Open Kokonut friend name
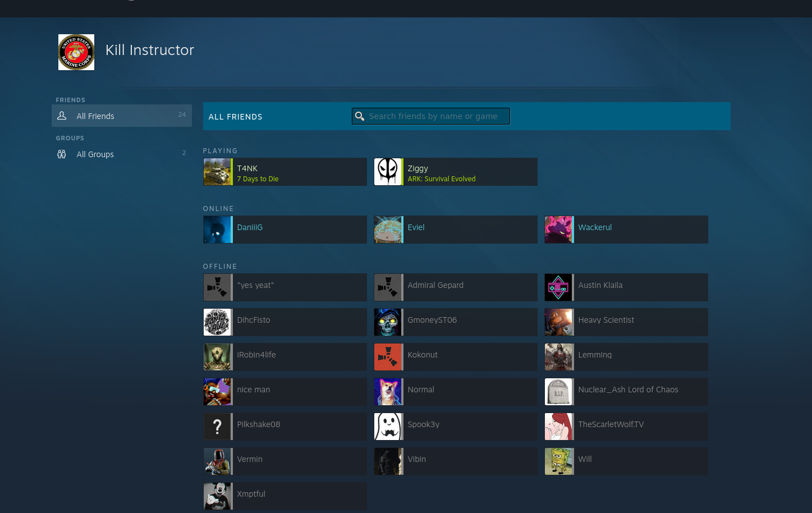 pos(423,355)
